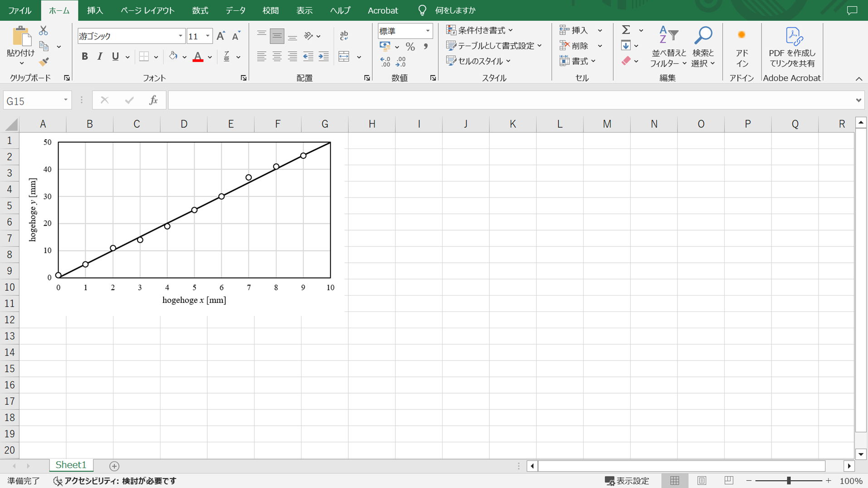This screenshot has width=868, height=488.
Task: Switch to the 挿入 ribbon tab
Action: (95, 10)
